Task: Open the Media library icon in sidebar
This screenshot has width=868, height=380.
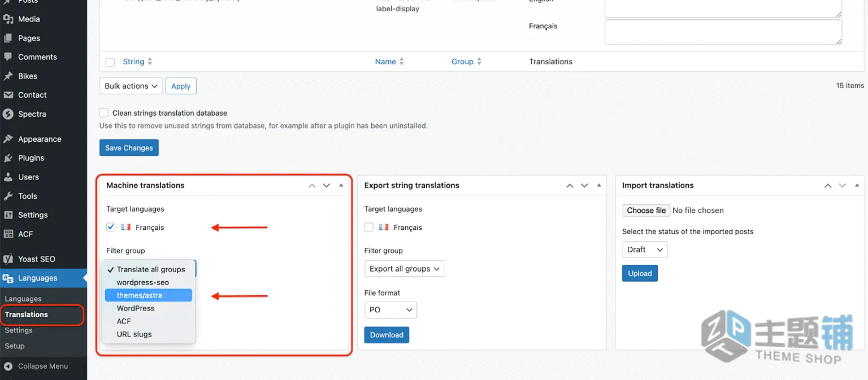Action: click(x=8, y=19)
